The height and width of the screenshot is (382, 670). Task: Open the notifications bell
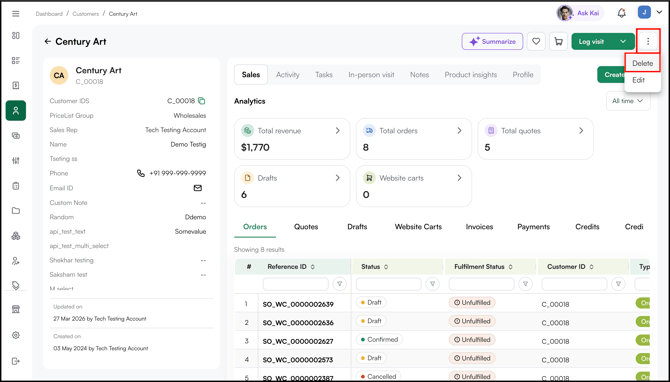622,13
